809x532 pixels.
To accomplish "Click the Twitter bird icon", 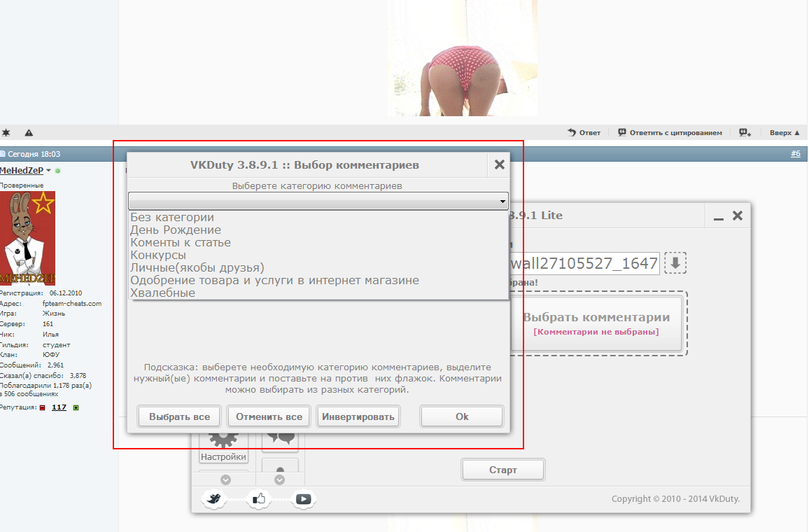I will [214, 499].
